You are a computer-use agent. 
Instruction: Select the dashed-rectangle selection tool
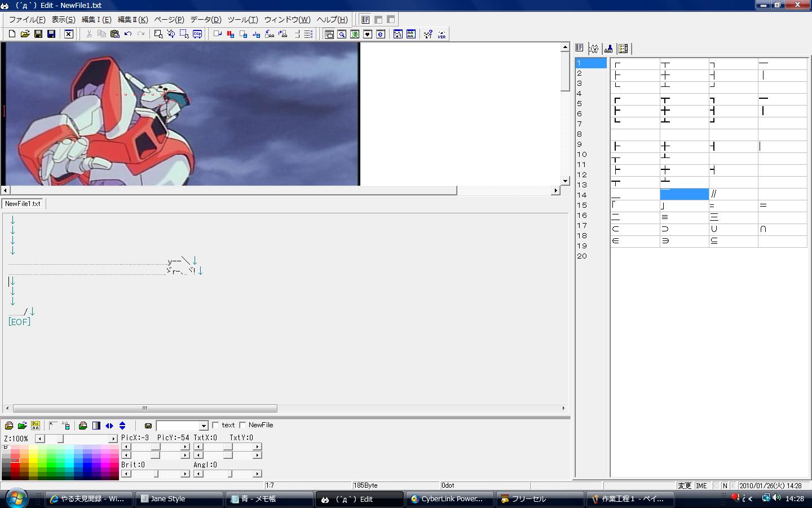pos(184,34)
